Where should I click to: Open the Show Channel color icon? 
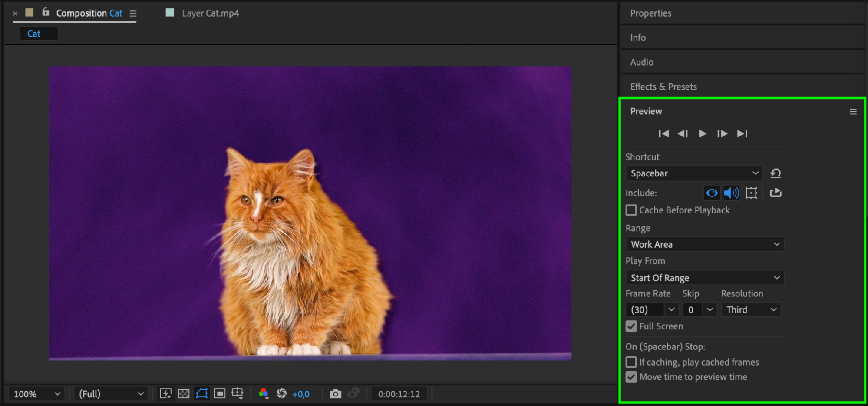click(x=263, y=394)
